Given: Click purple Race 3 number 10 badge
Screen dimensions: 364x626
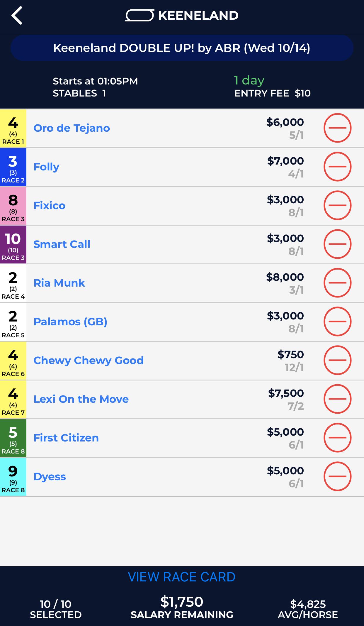Looking at the screenshot, I should 13,244.
